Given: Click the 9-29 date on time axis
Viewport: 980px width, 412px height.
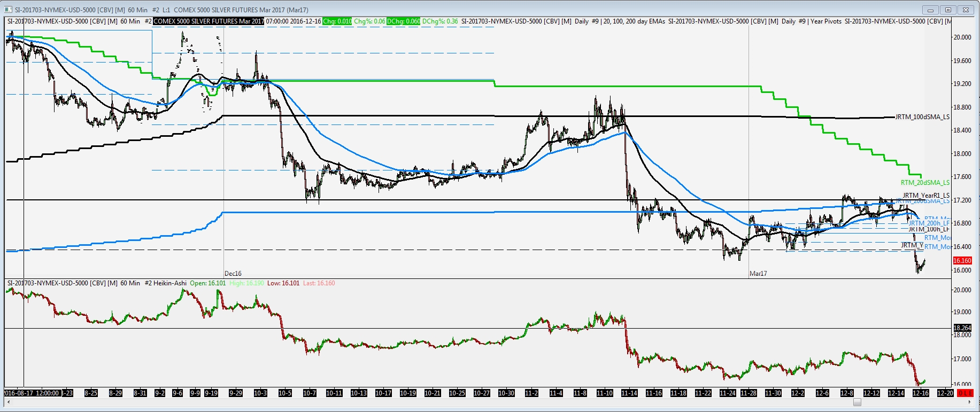Looking at the screenshot, I should click(x=236, y=393).
